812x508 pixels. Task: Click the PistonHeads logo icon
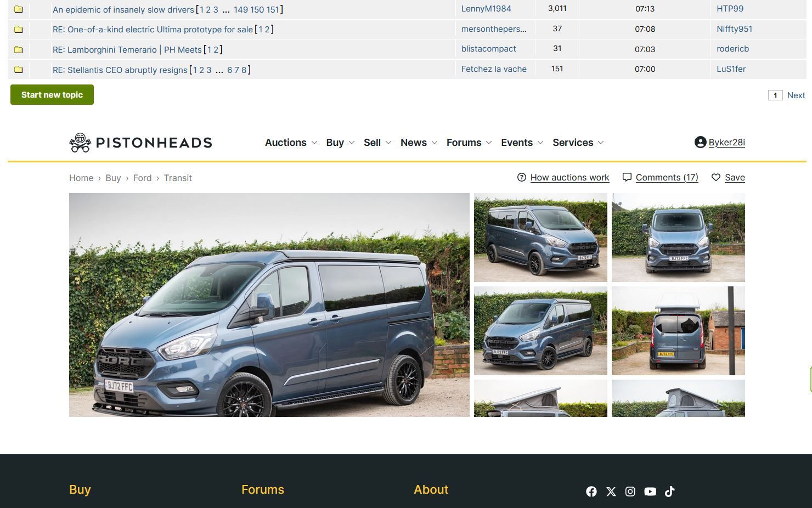(x=80, y=143)
